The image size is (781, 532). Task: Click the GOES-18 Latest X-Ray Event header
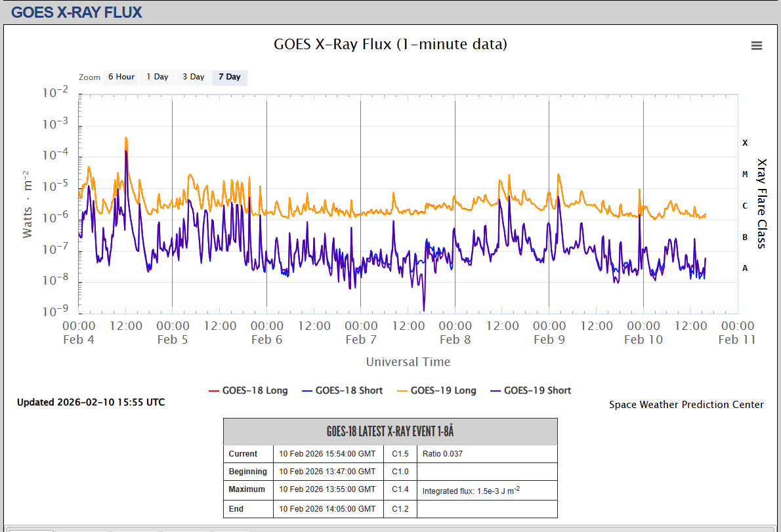(390, 432)
